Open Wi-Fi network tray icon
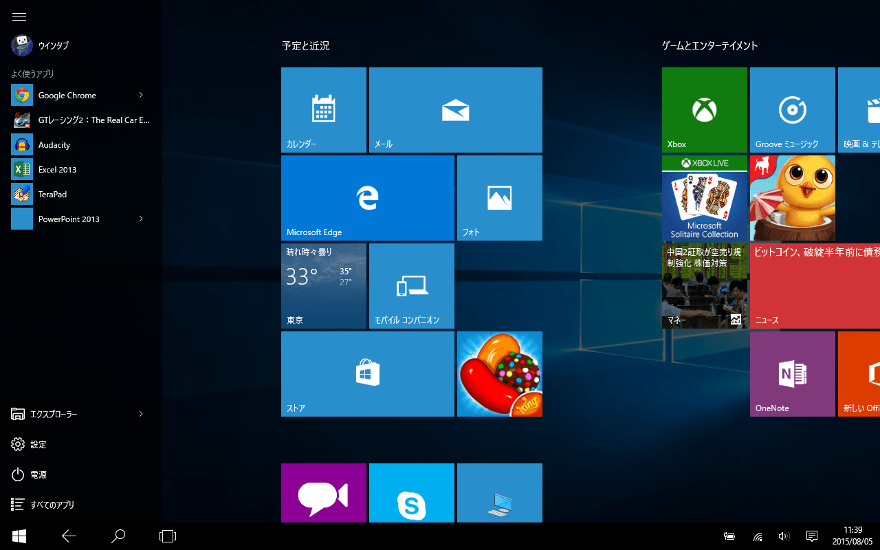The height and width of the screenshot is (550, 880). pyautogui.click(x=758, y=537)
